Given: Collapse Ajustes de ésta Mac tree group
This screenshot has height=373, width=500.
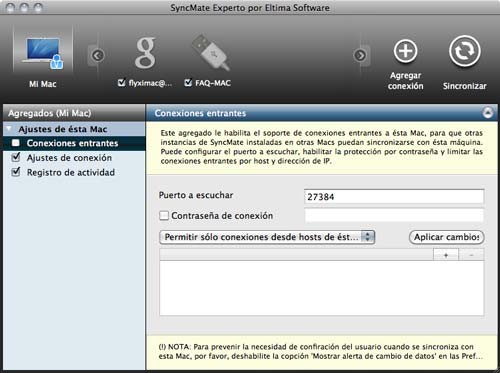Looking at the screenshot, I should 9,129.
